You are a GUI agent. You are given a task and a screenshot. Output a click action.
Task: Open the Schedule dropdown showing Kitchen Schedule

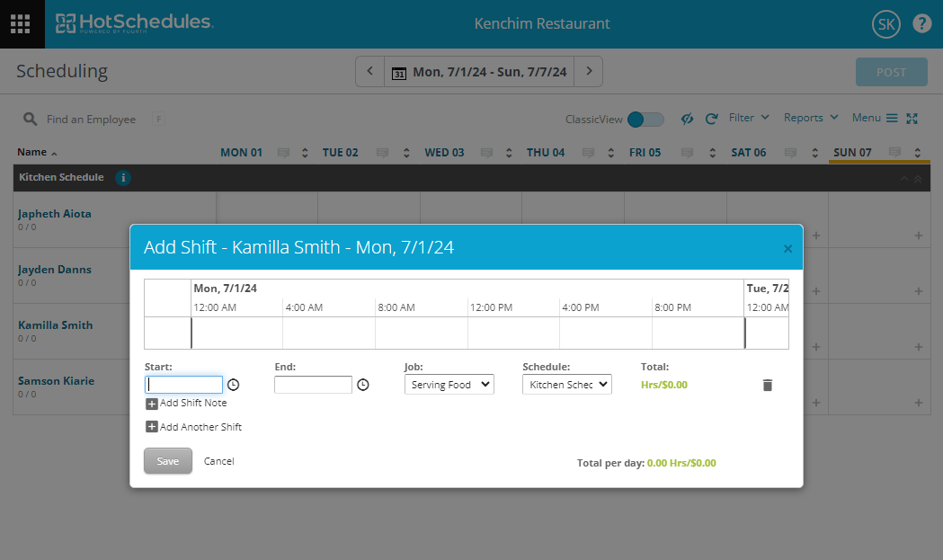coord(566,384)
